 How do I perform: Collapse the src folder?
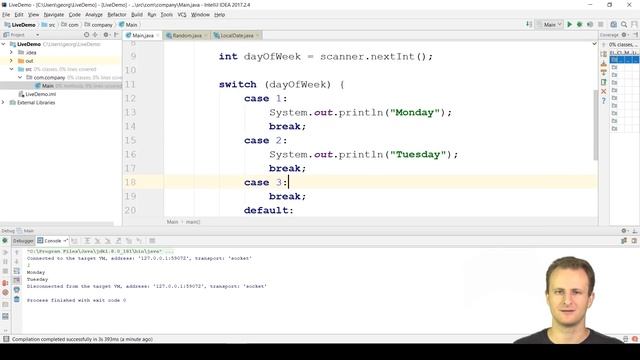coord(11,69)
